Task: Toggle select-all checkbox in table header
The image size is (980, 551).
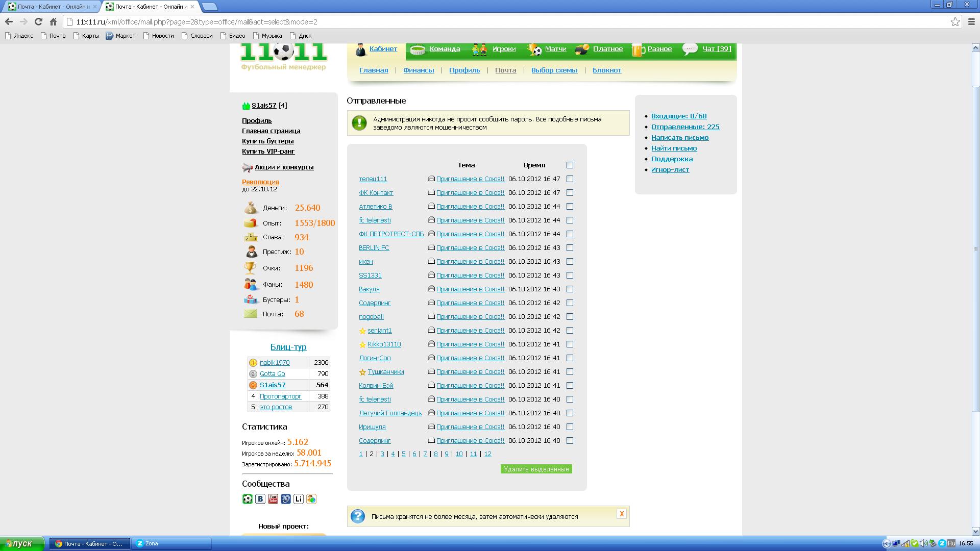Action: 570,165
